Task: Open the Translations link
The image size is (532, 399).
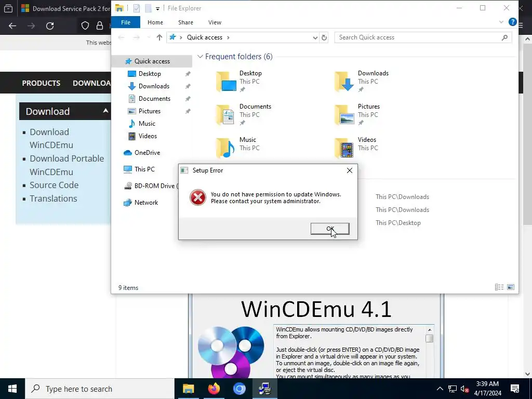Action: pos(54,198)
